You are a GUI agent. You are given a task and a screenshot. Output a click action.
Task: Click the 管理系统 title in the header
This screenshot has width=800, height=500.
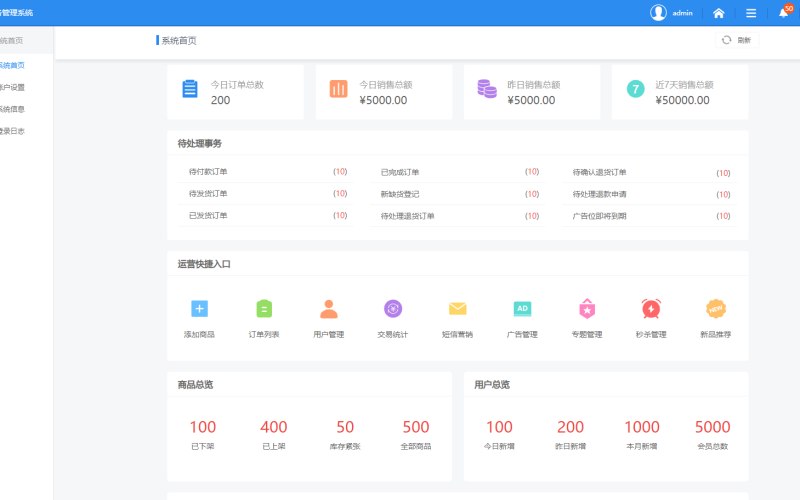click(17, 12)
